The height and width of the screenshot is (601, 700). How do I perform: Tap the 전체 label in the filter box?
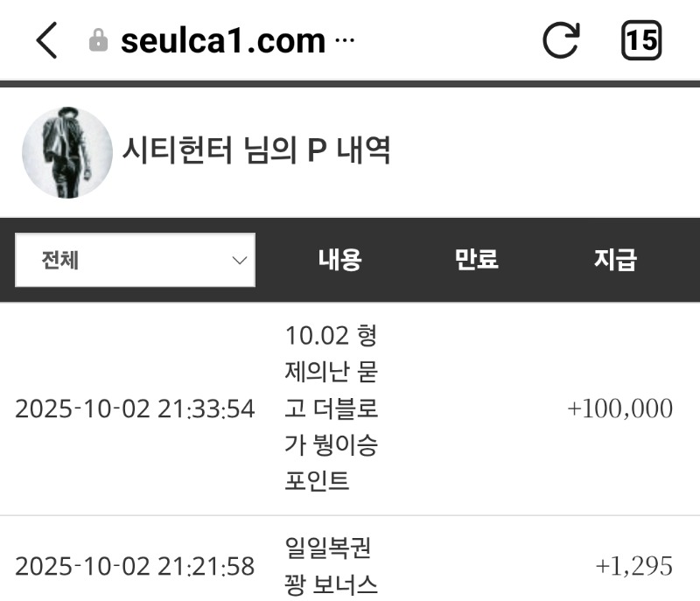point(60,260)
